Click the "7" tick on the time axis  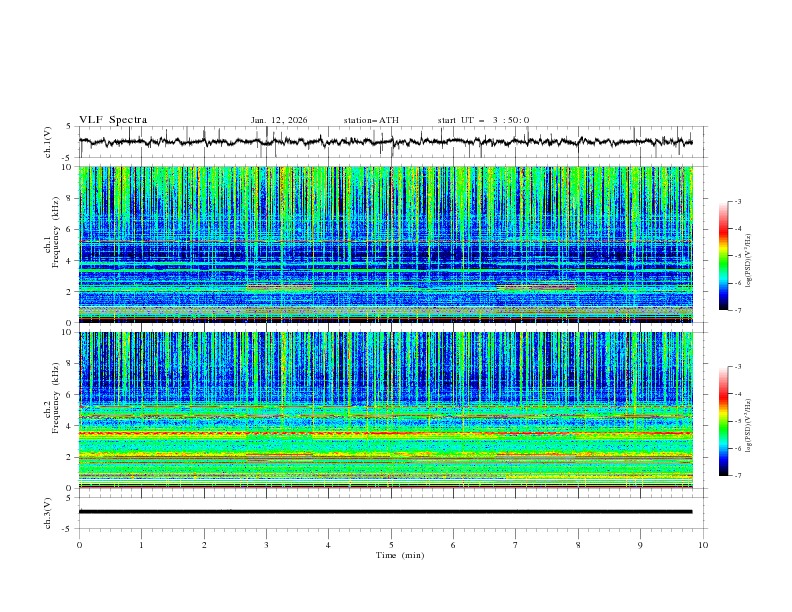coord(516,545)
